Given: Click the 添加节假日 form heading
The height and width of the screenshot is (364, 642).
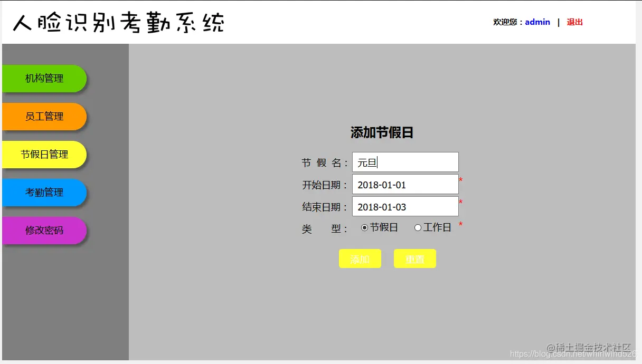Looking at the screenshot, I should 382,133.
